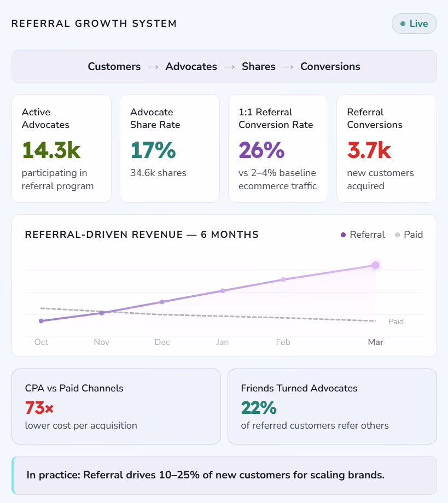Click the Live status badge
Screen dimensions: 448x503
(x=414, y=24)
